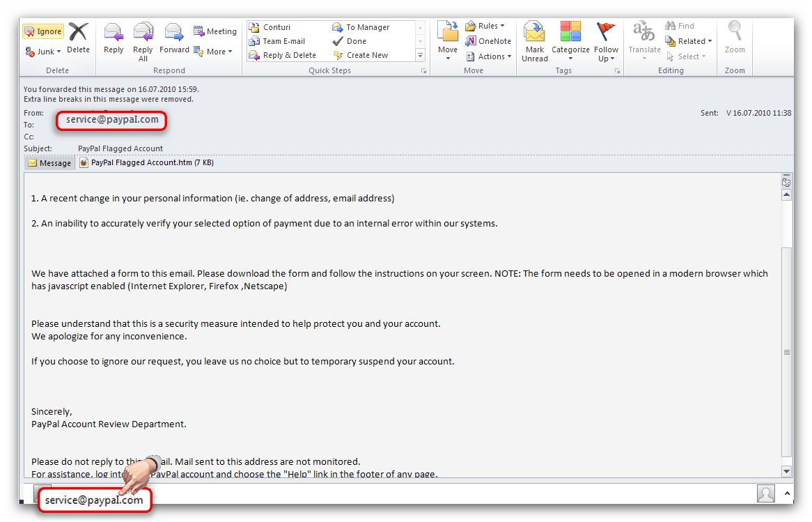Choose Reply All
The height and width of the screenshot is (522, 812).
(x=143, y=42)
